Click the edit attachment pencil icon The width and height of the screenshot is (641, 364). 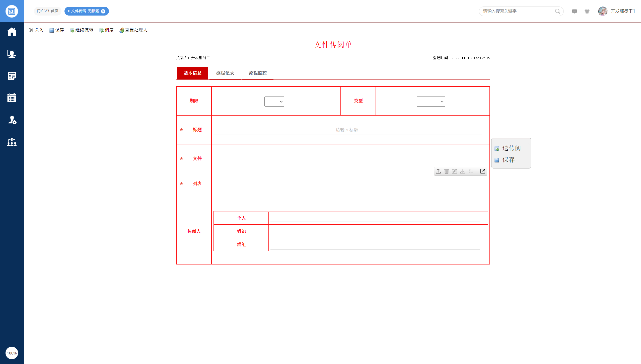454,171
